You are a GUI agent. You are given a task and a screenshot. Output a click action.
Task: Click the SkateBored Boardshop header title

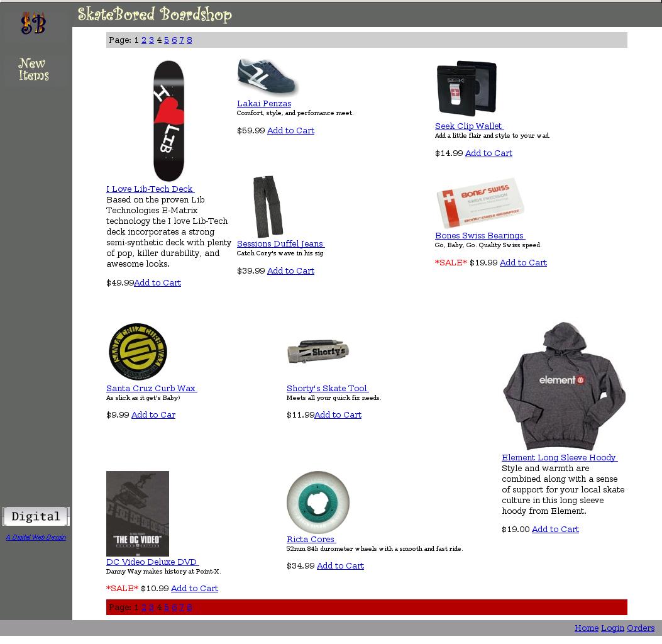pyautogui.click(x=155, y=14)
